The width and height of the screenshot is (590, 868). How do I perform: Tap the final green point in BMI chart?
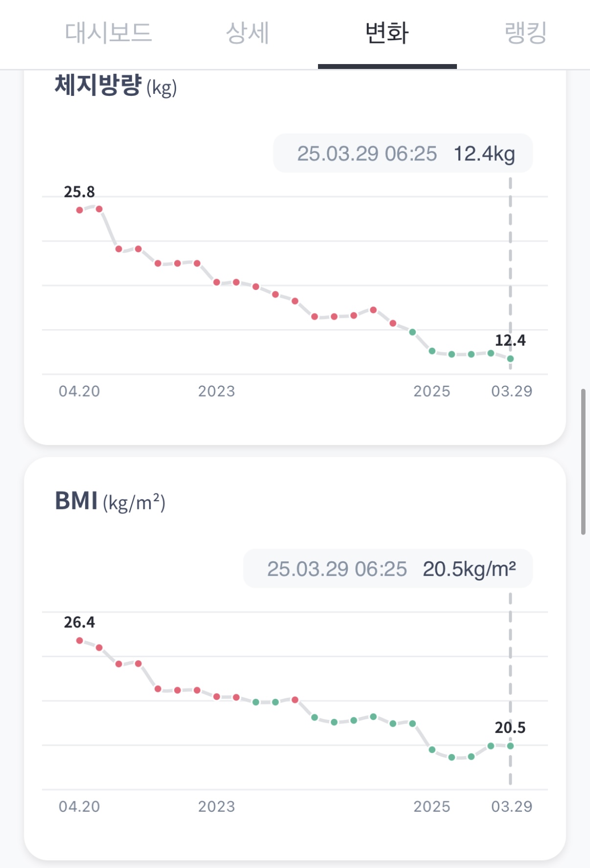(x=510, y=746)
